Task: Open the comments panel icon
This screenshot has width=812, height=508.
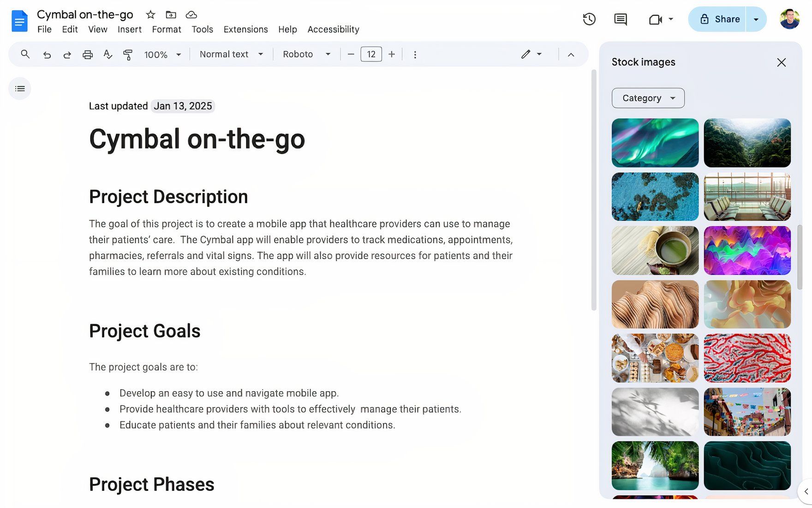Action: coord(621,19)
